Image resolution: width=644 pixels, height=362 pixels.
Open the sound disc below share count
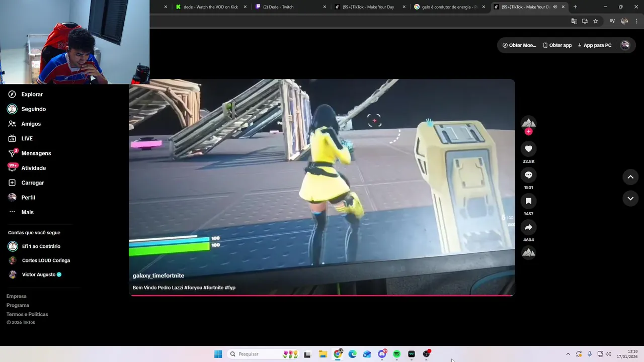coord(528,253)
